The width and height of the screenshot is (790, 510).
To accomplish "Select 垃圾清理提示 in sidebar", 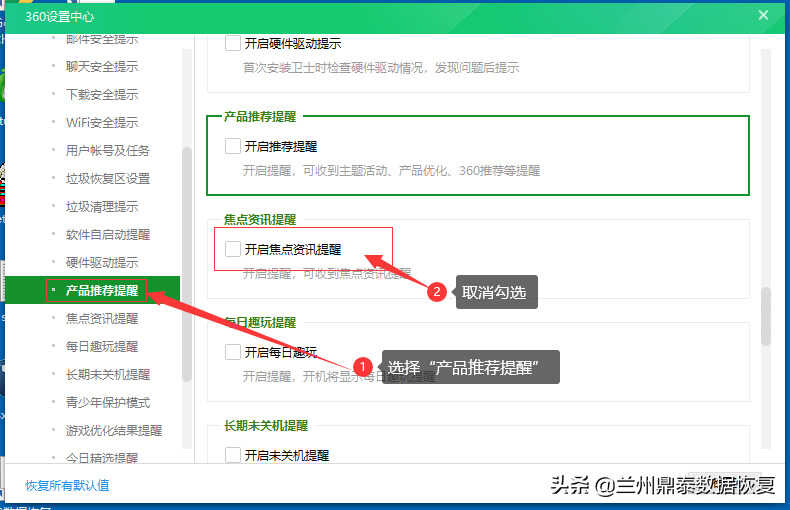I will (x=102, y=207).
